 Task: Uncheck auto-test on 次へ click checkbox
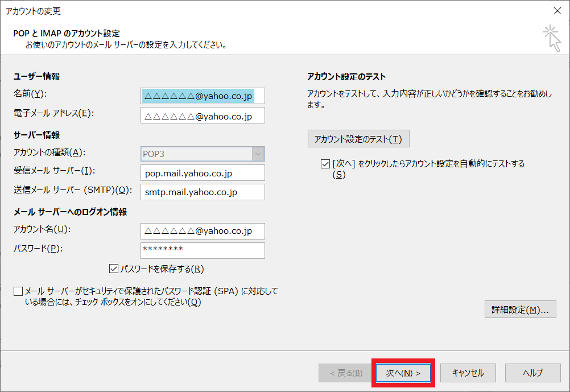pyautogui.click(x=325, y=164)
